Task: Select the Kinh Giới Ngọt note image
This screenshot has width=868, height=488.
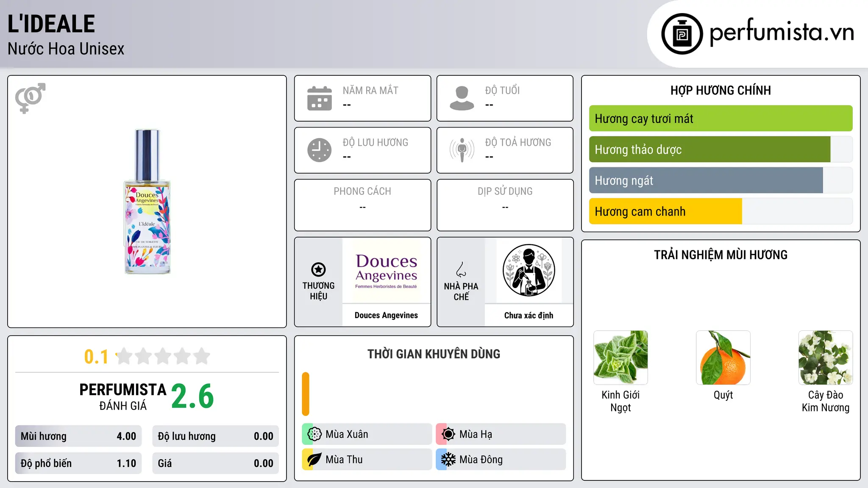Action: coord(620,358)
